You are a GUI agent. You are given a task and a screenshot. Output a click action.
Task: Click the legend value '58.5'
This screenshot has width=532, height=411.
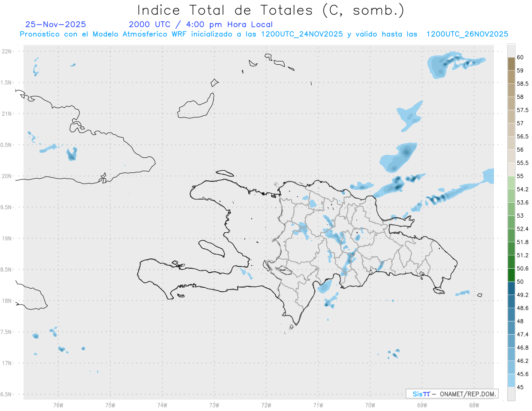(522, 84)
